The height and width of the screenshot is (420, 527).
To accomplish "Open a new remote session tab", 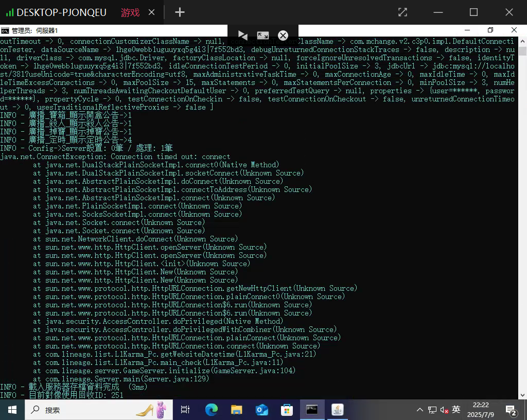I will [x=180, y=12].
